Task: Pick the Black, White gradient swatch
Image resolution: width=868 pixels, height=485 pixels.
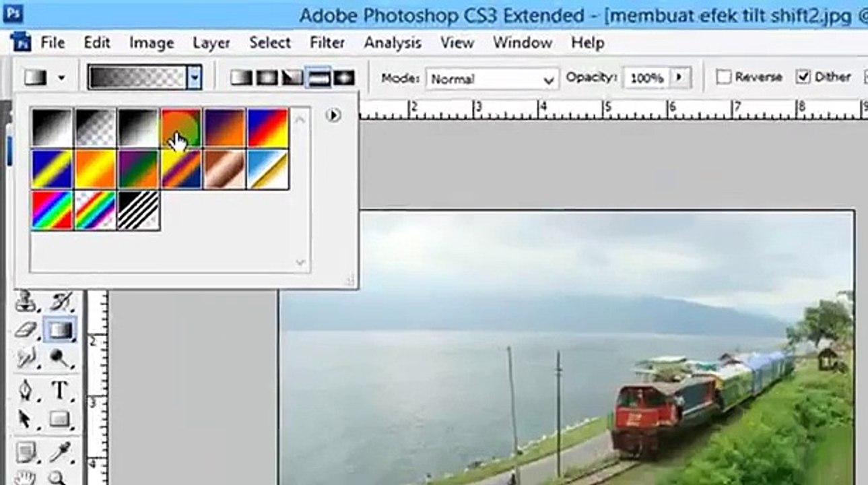Action: pos(138,128)
